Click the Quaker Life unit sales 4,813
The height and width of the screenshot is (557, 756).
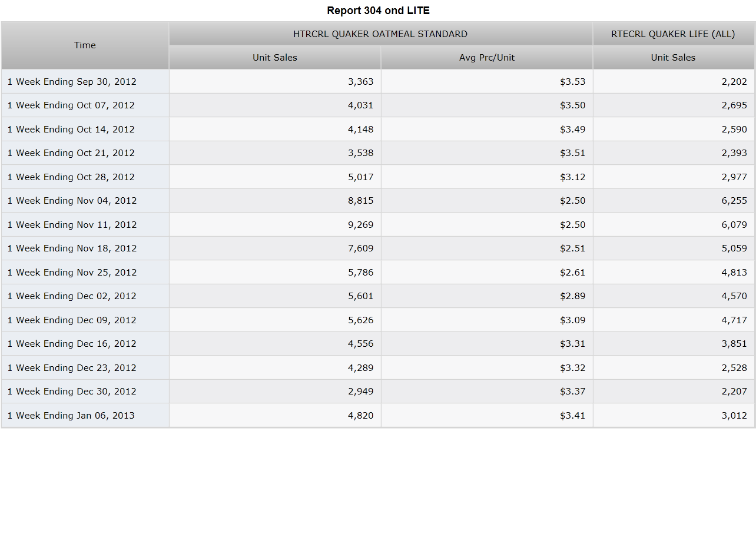click(x=734, y=273)
